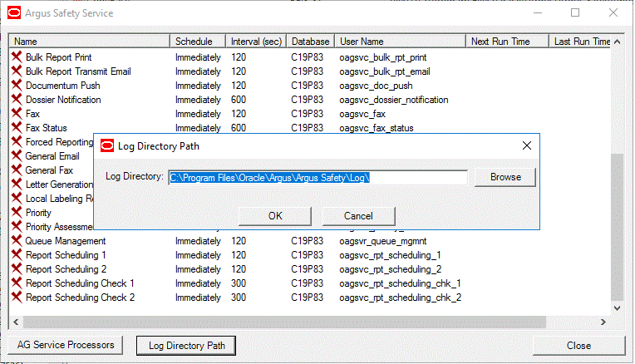Viewport: 635px width, 364px height.
Task: Select the Documentum Push service row
Action: 310,86
